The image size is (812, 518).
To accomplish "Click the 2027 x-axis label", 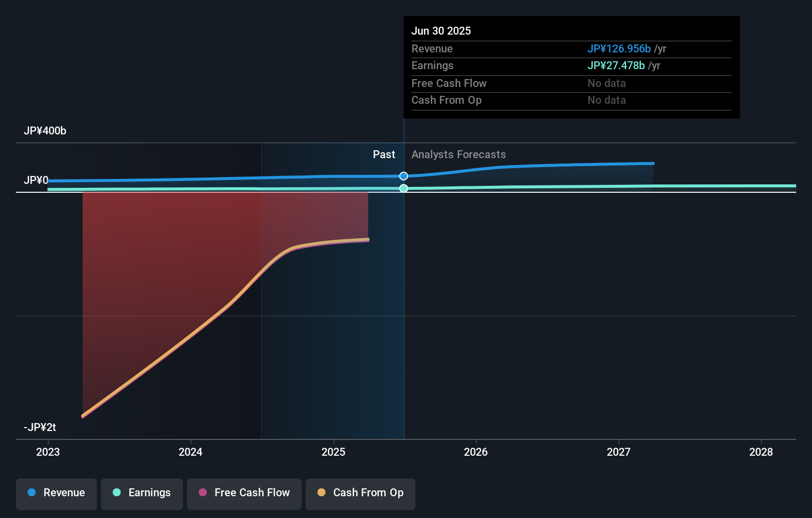I will pos(619,452).
